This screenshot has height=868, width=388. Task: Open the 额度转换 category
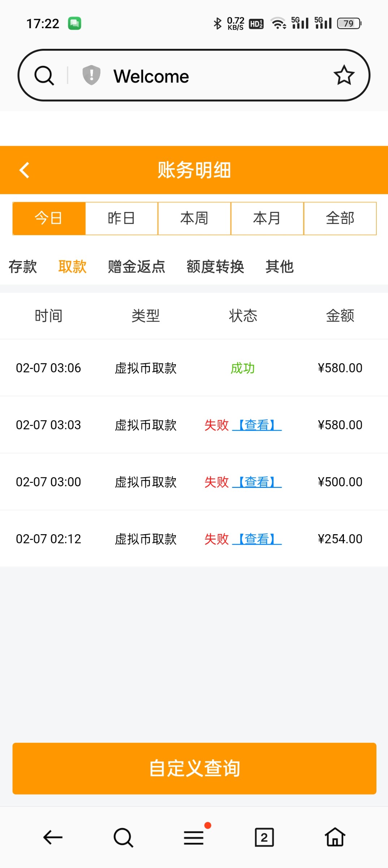(215, 267)
